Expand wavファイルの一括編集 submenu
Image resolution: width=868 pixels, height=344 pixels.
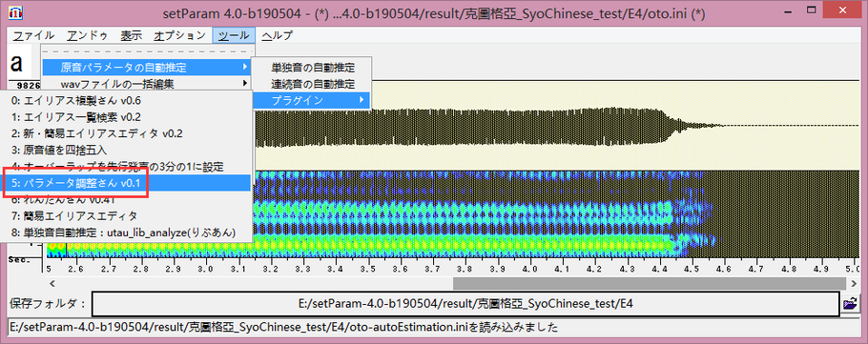point(146,84)
